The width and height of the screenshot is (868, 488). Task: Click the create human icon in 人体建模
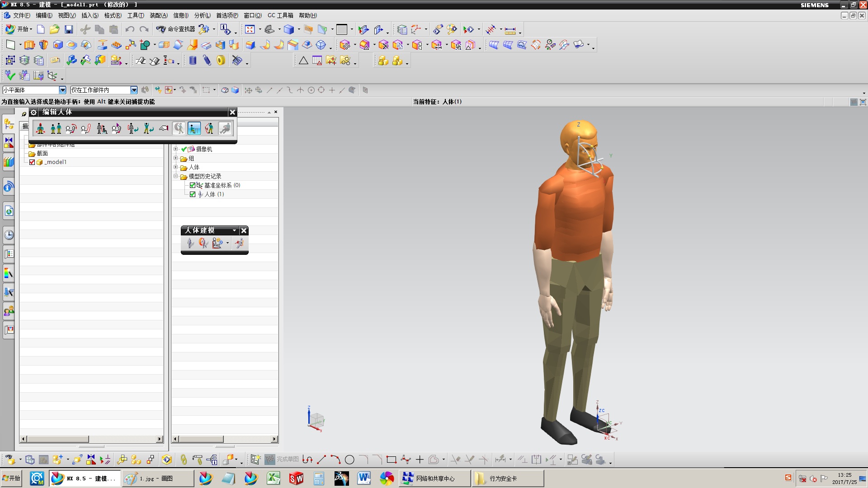click(x=190, y=243)
